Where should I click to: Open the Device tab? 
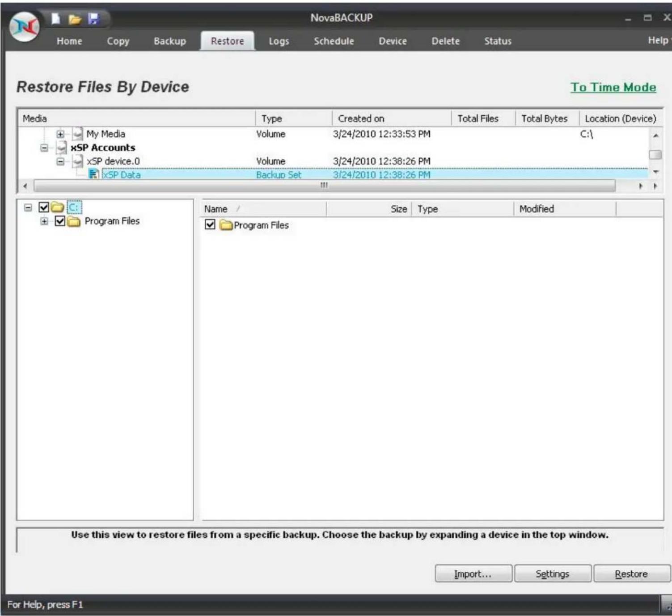point(393,41)
